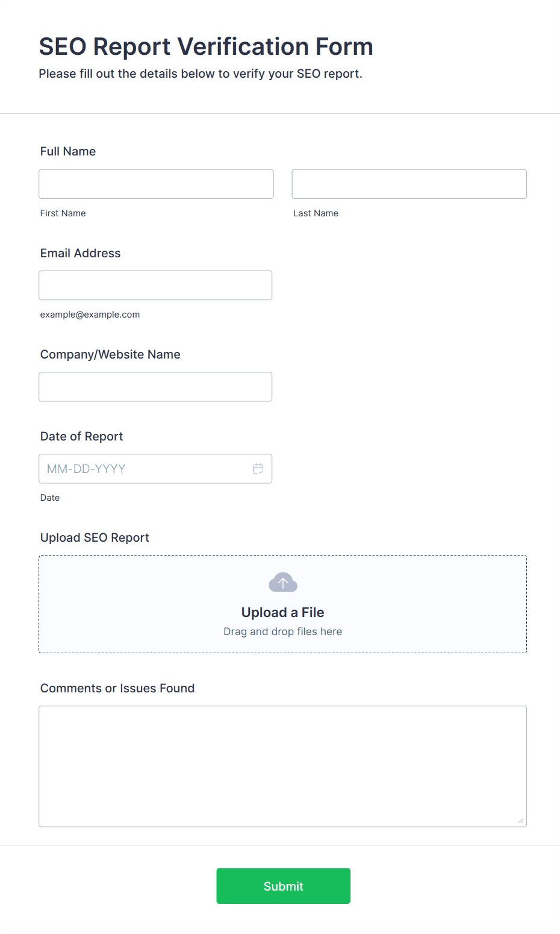
Task: Click the Upload SEO Report label
Action: 95,538
